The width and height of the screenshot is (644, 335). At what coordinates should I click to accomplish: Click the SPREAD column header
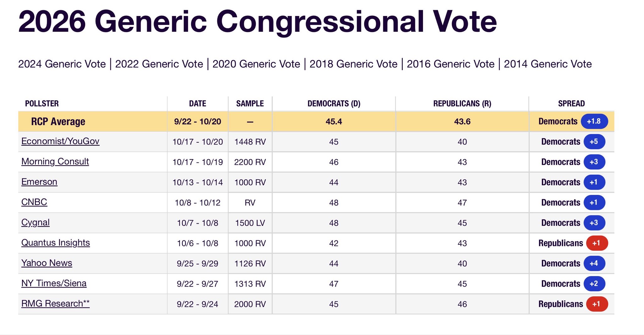(x=571, y=104)
